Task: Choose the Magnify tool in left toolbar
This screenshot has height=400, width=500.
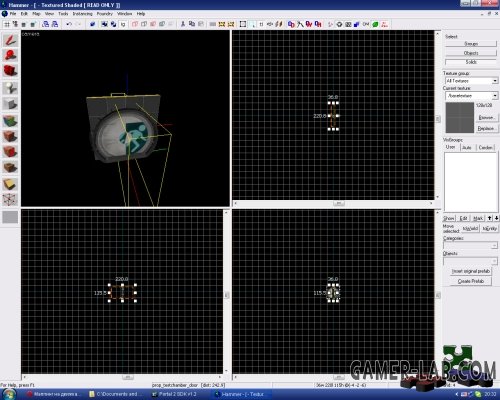Action: tap(10, 55)
